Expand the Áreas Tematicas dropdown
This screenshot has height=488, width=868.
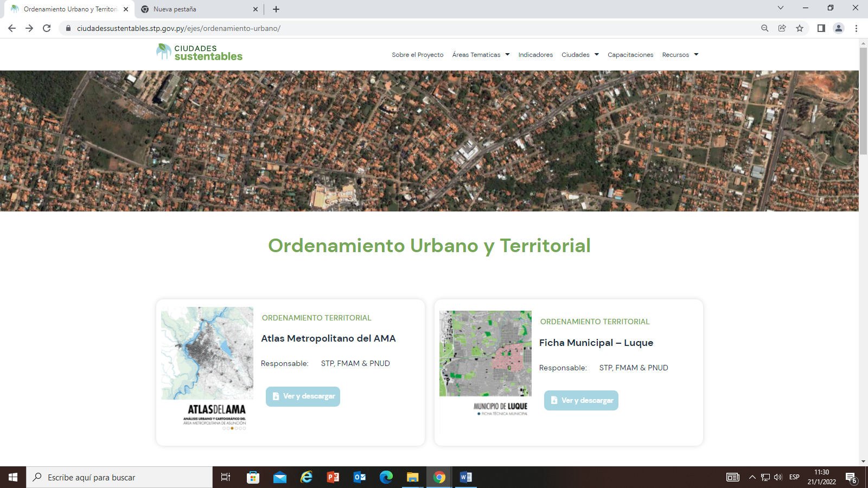point(481,55)
